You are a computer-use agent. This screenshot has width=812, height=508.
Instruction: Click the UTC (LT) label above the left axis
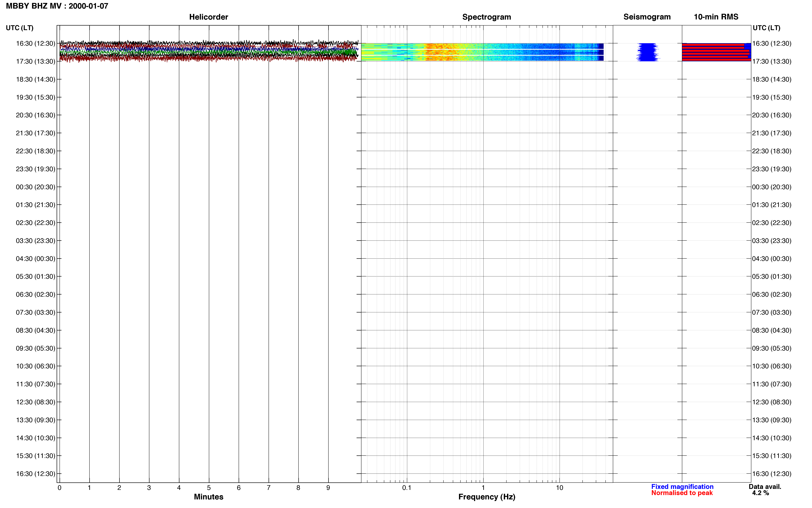pyautogui.click(x=19, y=28)
